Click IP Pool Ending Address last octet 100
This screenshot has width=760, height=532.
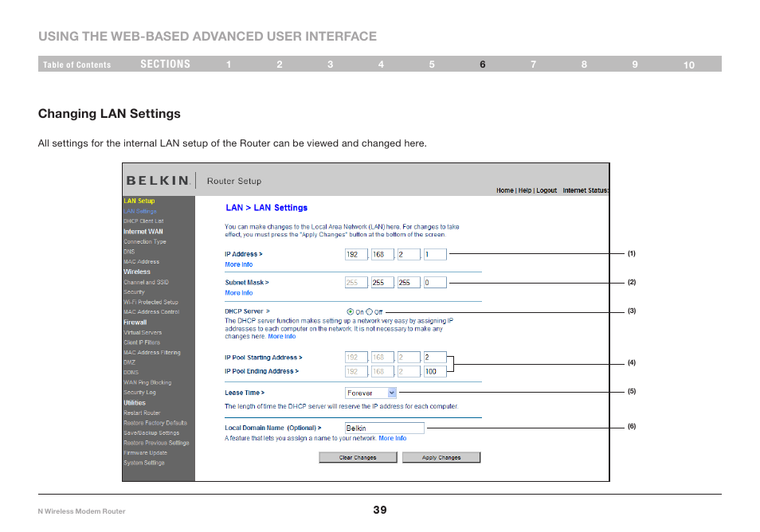coord(435,371)
